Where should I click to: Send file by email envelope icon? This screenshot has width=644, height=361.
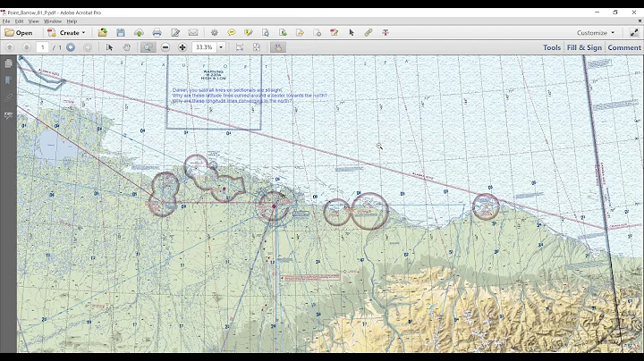coord(193,33)
